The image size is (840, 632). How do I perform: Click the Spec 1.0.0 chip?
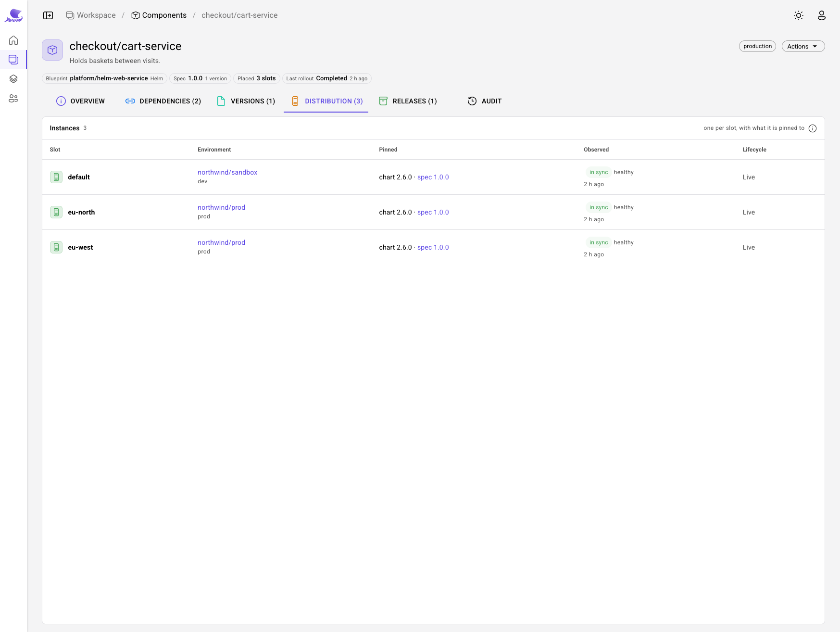200,78
